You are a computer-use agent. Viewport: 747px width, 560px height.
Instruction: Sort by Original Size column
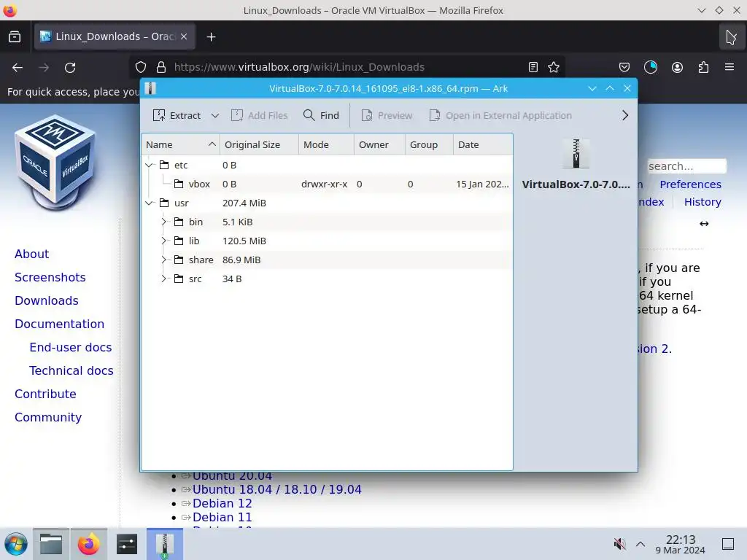coord(259,145)
